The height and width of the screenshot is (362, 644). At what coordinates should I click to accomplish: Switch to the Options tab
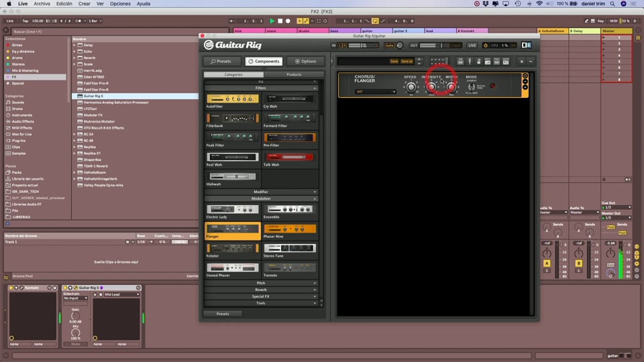point(306,61)
